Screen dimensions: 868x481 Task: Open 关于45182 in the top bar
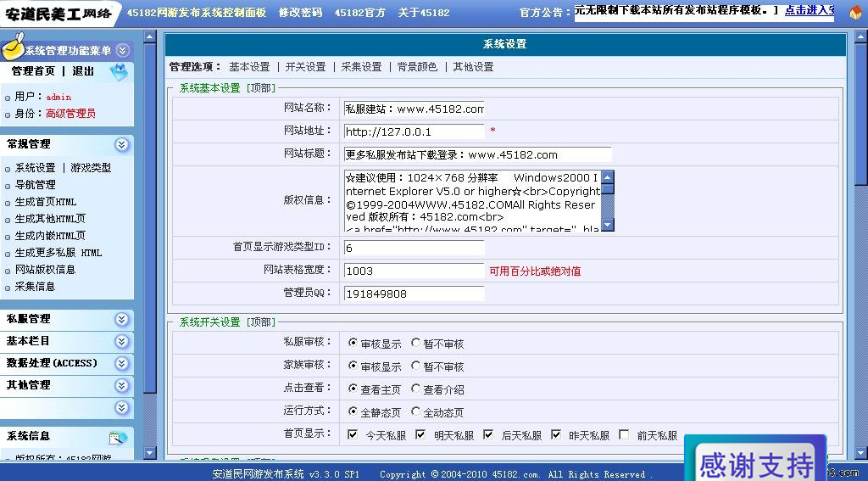click(x=424, y=12)
